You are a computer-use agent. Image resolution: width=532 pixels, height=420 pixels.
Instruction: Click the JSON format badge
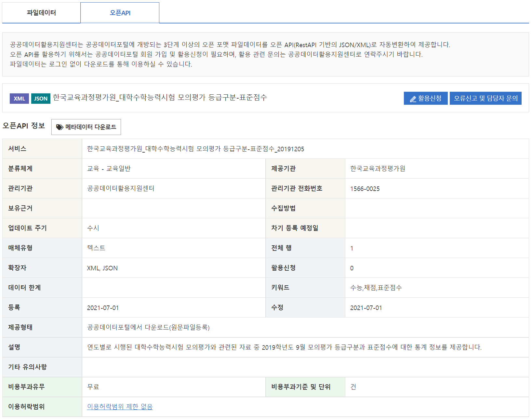click(x=41, y=99)
